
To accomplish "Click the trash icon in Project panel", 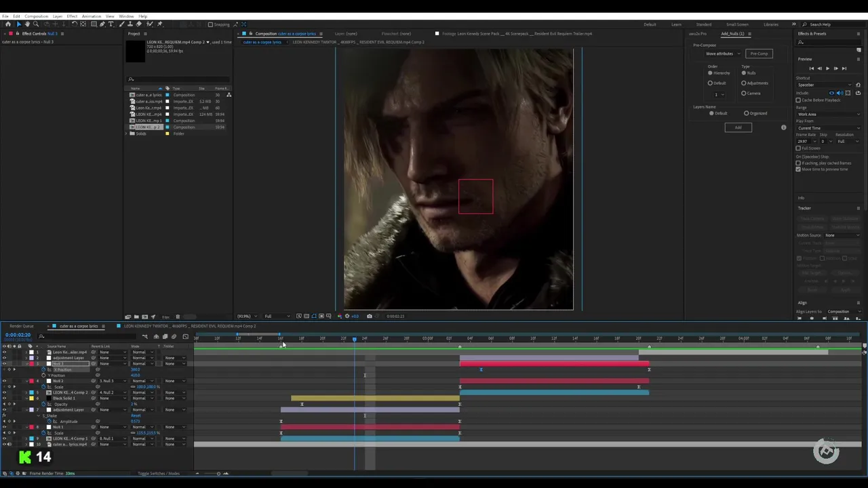I will tap(178, 317).
